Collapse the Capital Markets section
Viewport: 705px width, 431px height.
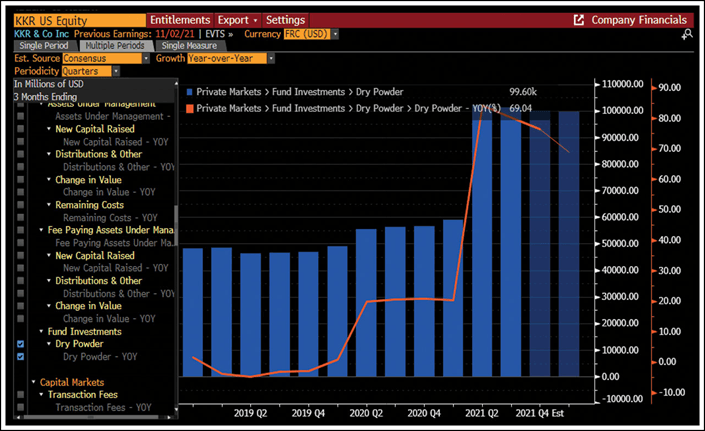[x=34, y=382]
